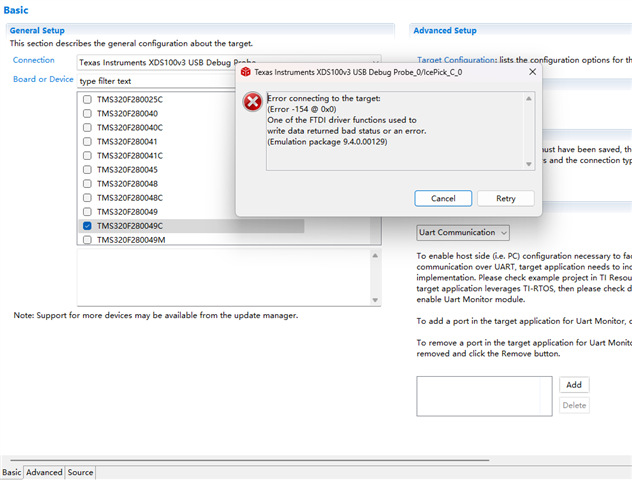Check the TMS320F280040C device
632x480 pixels.
pos(87,128)
